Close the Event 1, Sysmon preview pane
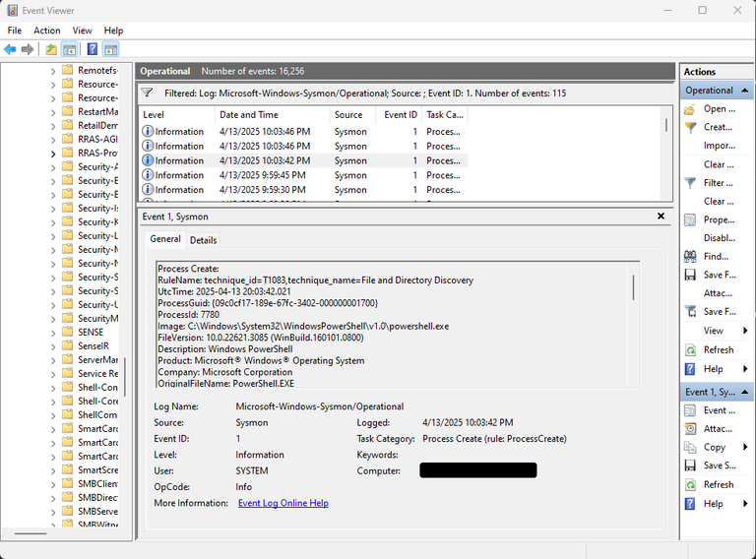756x559 pixels. coord(661,217)
